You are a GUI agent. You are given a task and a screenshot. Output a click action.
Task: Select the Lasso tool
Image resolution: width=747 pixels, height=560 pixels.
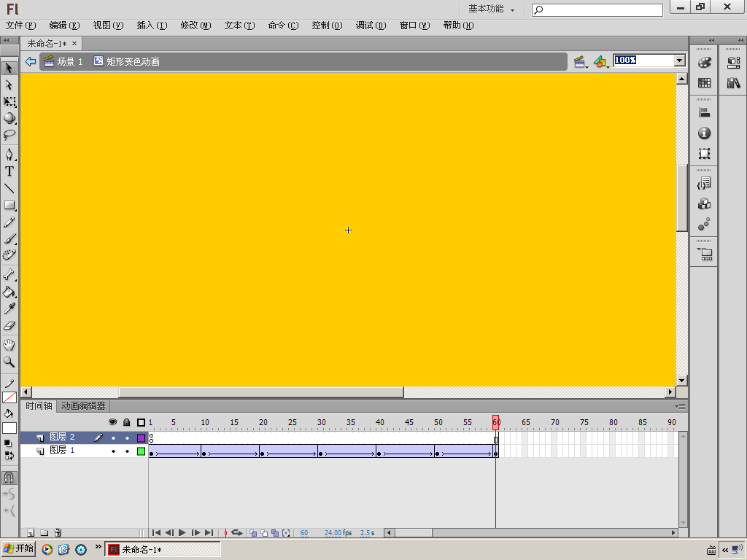[9, 135]
